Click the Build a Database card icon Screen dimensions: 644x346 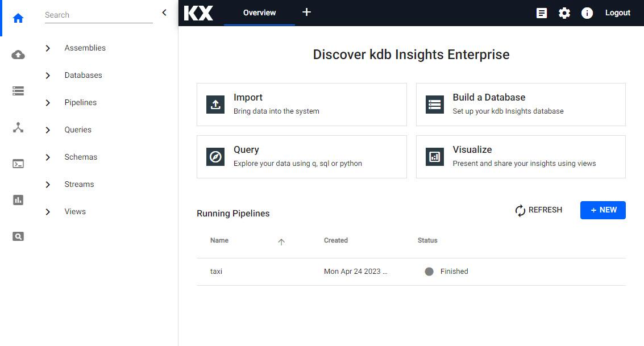pyautogui.click(x=434, y=104)
